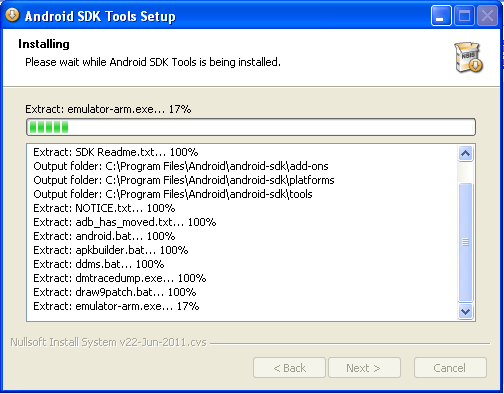Select log line for dmtracedump.exe
This screenshot has width=504, height=394.
tap(120, 278)
